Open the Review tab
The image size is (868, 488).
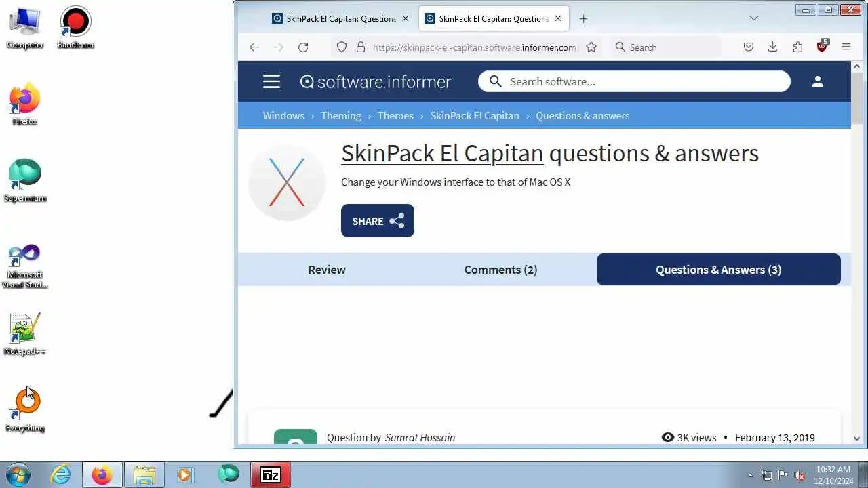pos(327,270)
